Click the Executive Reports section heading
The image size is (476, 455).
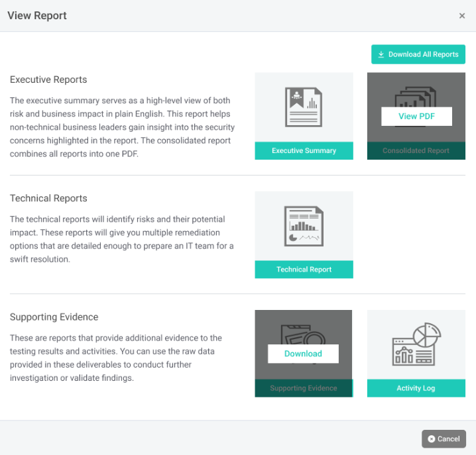48,79
